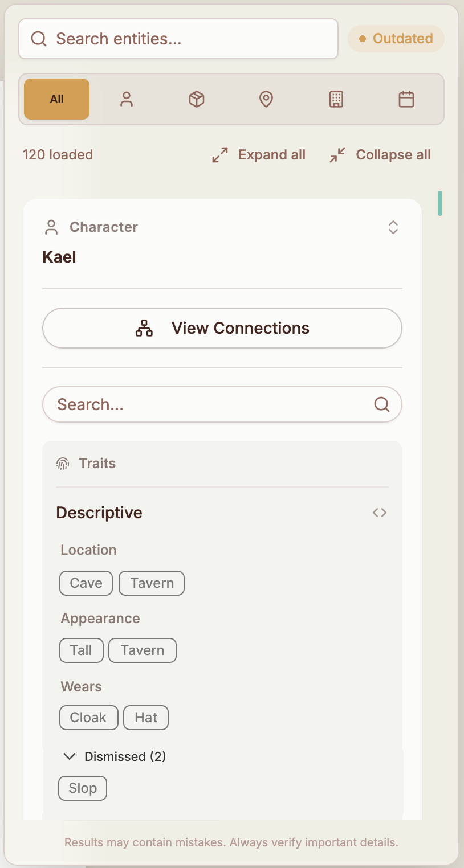Filter entities by Characters person icon
The width and height of the screenshot is (464, 868).
pyautogui.click(x=127, y=100)
